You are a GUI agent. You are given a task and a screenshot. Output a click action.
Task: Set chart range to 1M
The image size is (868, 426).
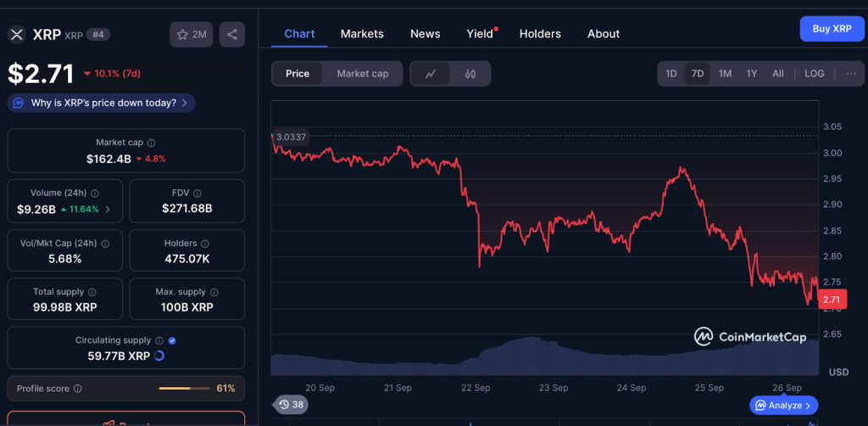coord(725,74)
